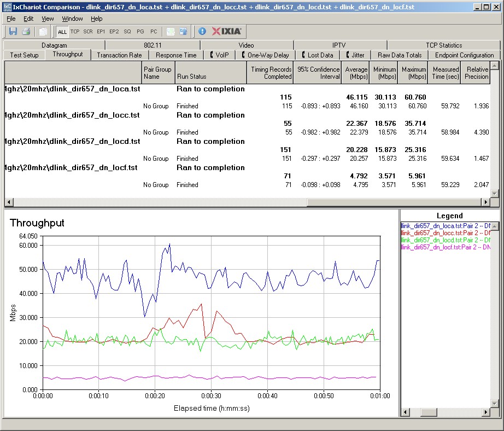This screenshot has height=431, width=504.
Task: Click the Print icon in toolbar
Action: 26,31
